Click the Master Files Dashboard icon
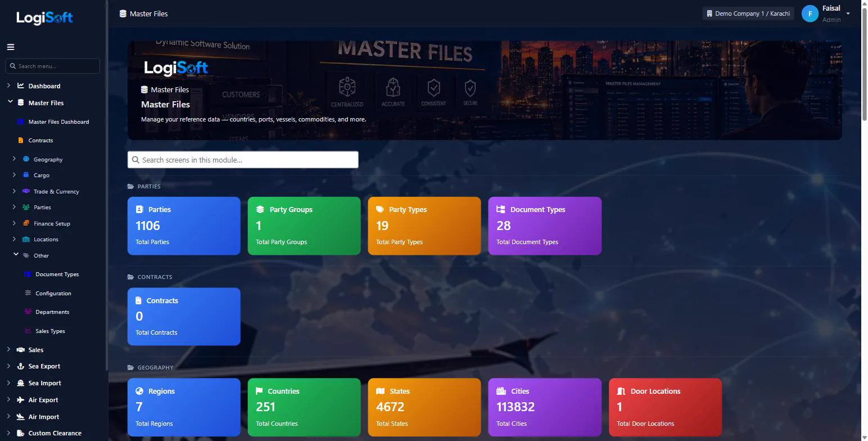 tap(21, 121)
